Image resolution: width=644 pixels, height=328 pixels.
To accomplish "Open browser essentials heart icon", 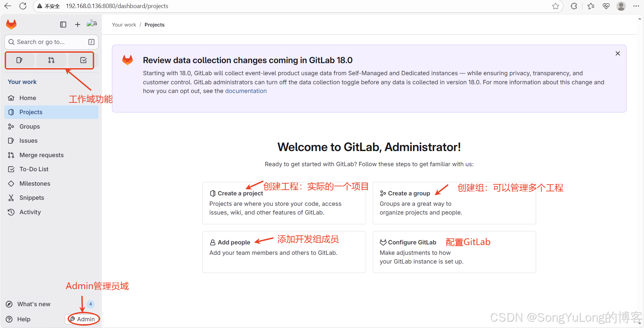I will click(606, 6).
